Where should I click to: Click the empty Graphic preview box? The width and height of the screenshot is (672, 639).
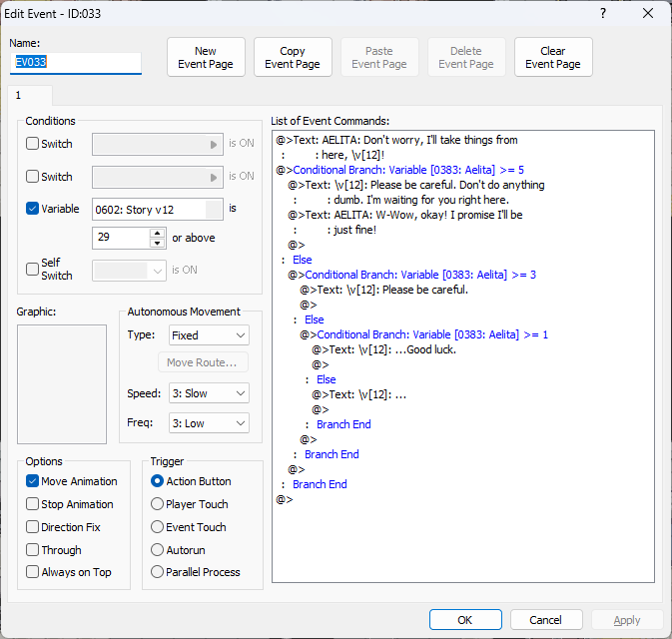[62, 384]
